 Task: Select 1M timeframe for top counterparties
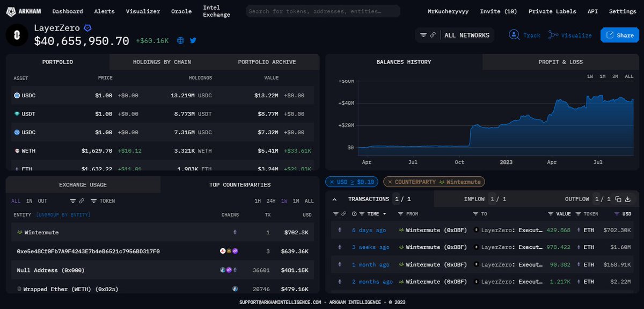click(296, 201)
